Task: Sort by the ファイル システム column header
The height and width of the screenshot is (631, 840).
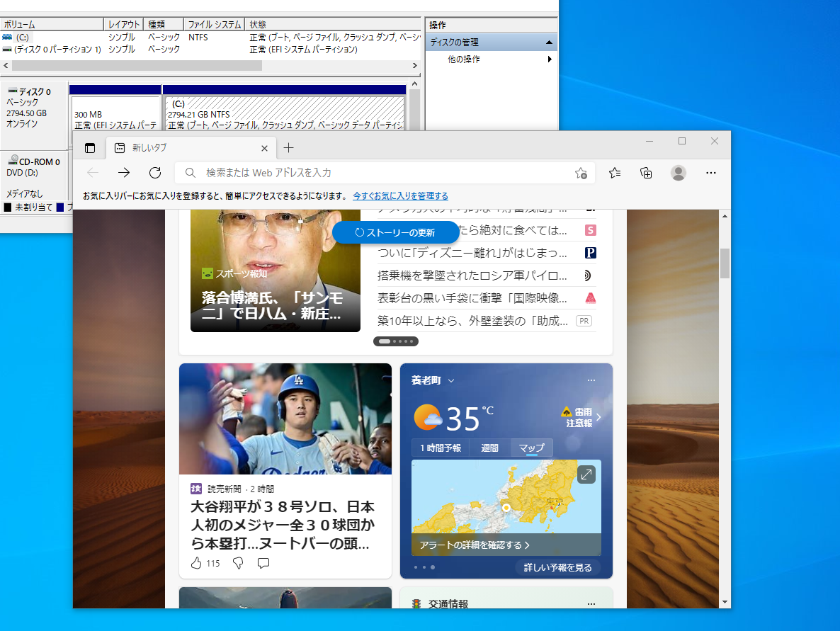Action: pos(215,25)
